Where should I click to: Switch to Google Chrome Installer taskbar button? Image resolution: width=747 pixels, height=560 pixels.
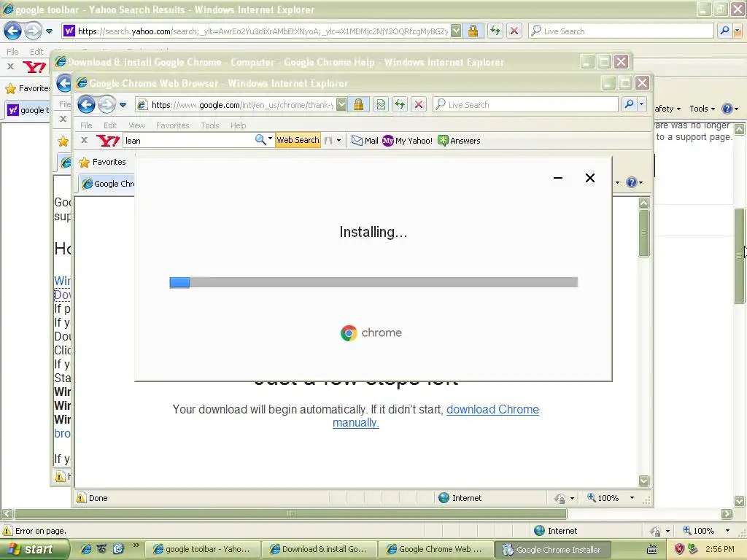[553, 550]
